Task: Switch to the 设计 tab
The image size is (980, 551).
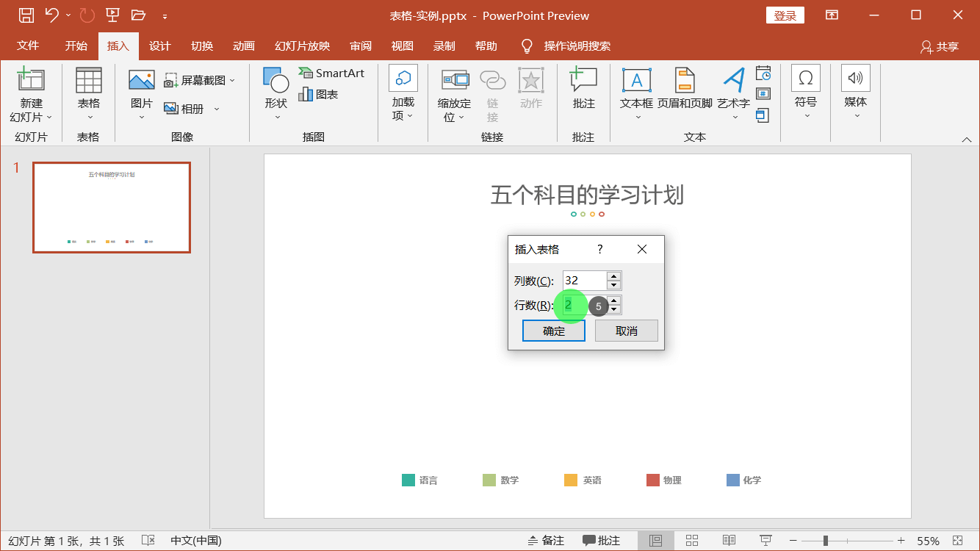Action: tap(160, 46)
